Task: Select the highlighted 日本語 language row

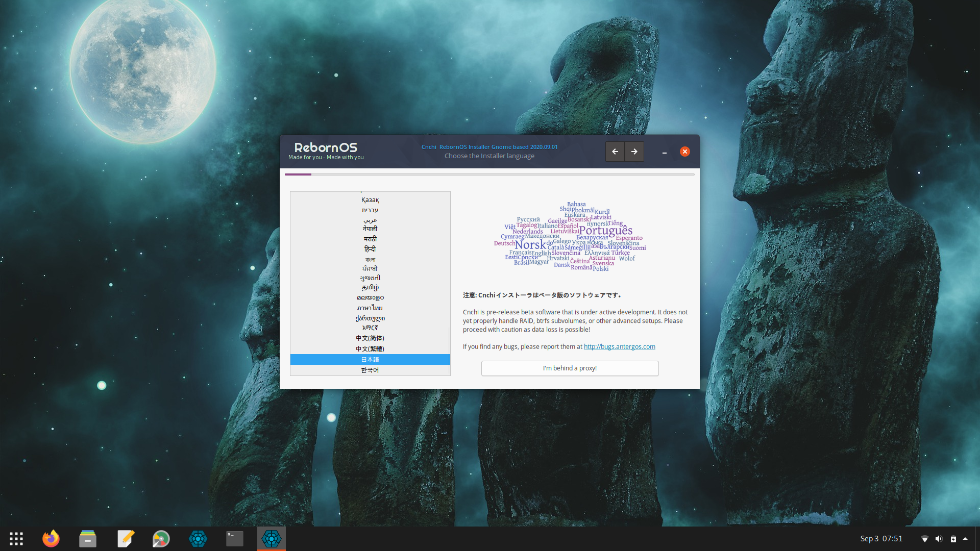Action: (x=370, y=360)
